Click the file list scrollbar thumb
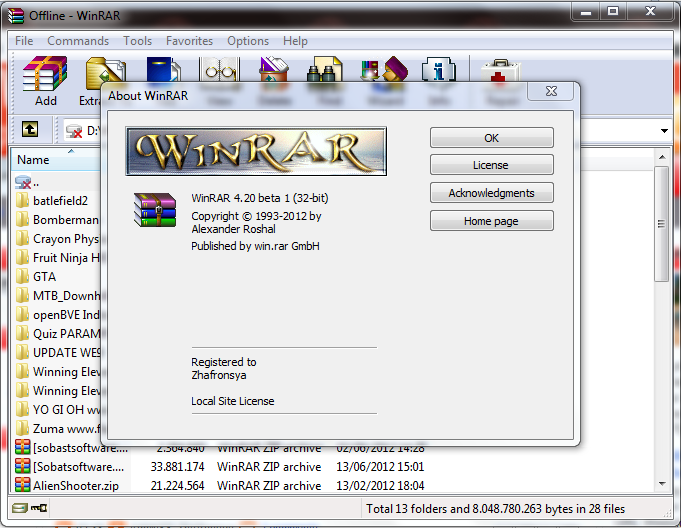 (x=661, y=224)
